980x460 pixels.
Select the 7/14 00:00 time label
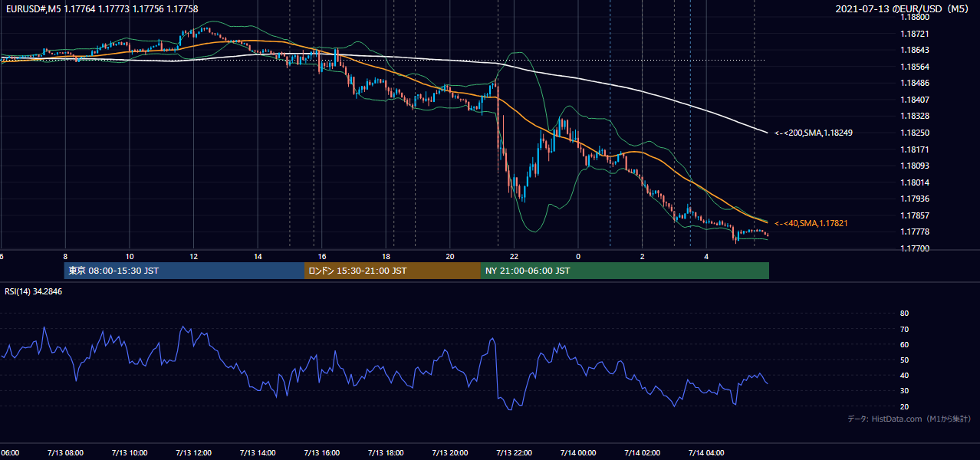click(578, 452)
